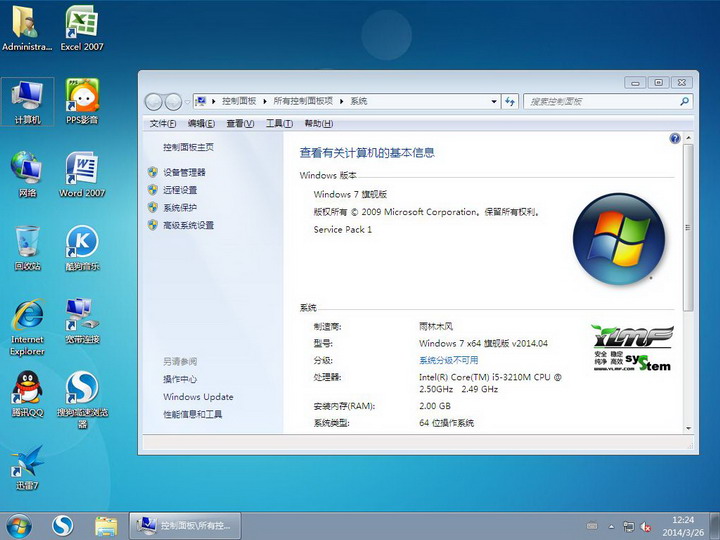Image resolution: width=720 pixels, height=540 pixels.
Task: Click the Service Pack 1 text
Action: pyautogui.click(x=343, y=230)
